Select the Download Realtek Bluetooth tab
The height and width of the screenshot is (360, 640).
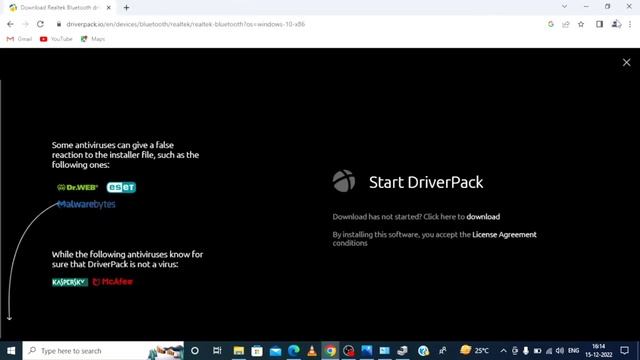[x=59, y=7]
